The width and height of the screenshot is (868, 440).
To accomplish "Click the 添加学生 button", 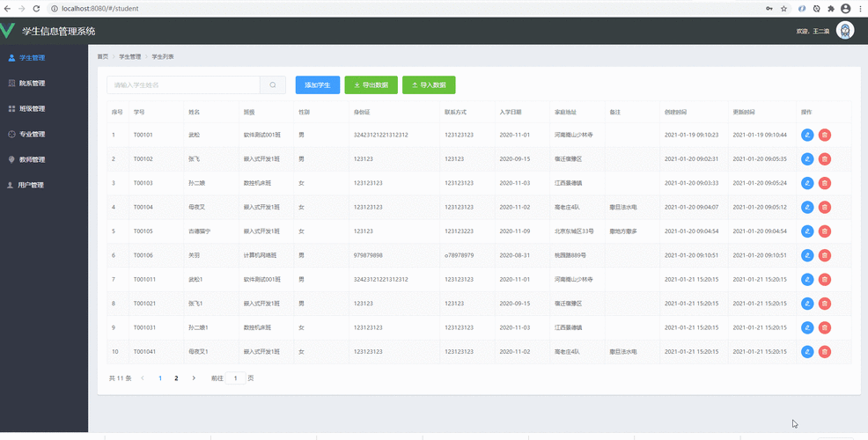I will 318,84.
